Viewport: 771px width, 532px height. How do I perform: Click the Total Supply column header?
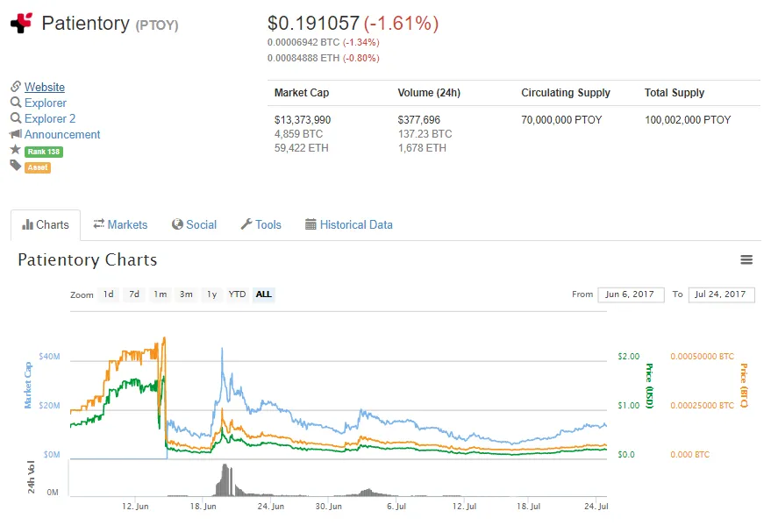(675, 93)
